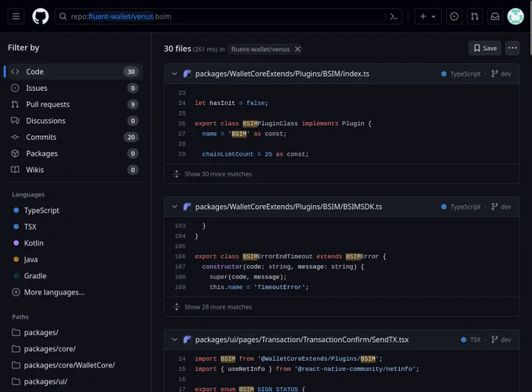
Task: Click dev branch label on BSIMSDK.ts result
Action: (501, 207)
